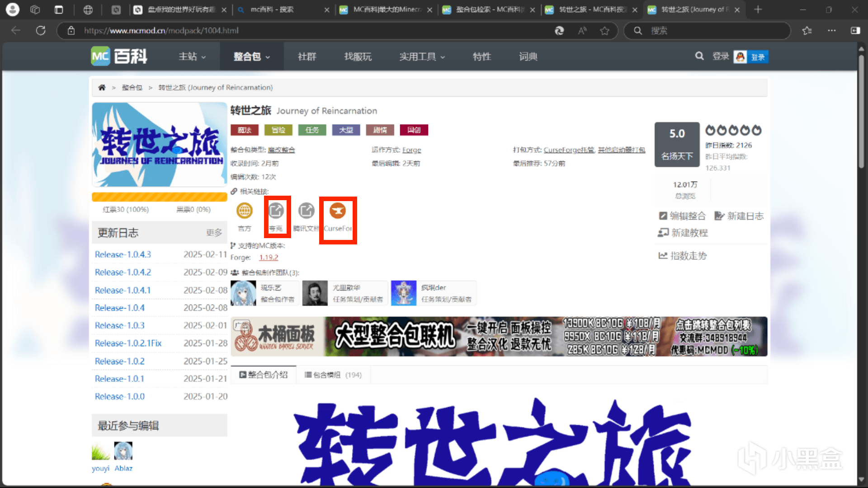
Task: Open the 编辑整合 edit icon link
Action: click(x=682, y=216)
